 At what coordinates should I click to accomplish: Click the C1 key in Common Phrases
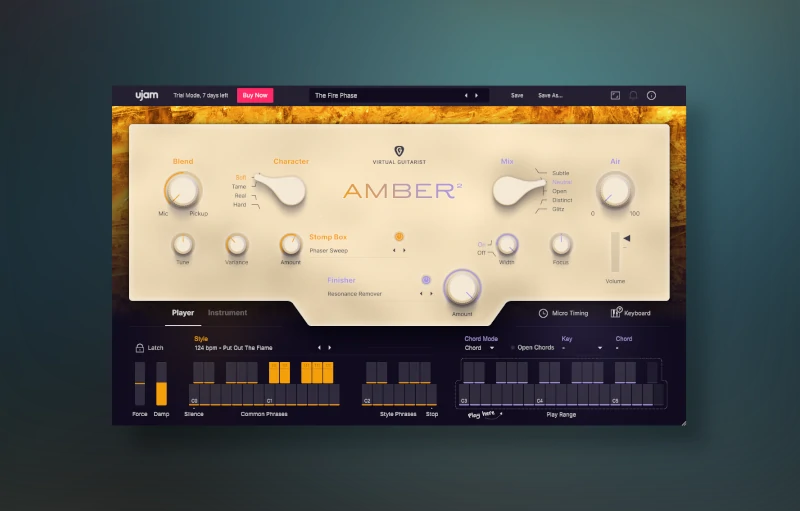pos(269,395)
